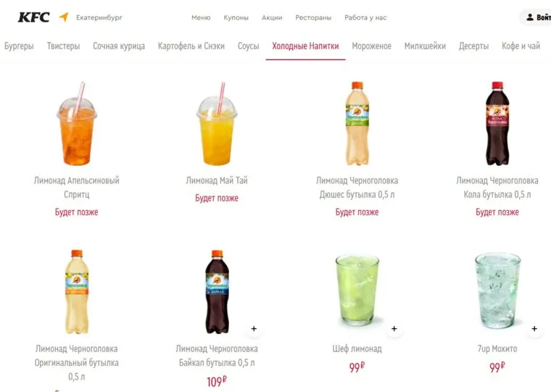551x392 pixels.
Task: Open Акции link
Action: pyautogui.click(x=272, y=17)
